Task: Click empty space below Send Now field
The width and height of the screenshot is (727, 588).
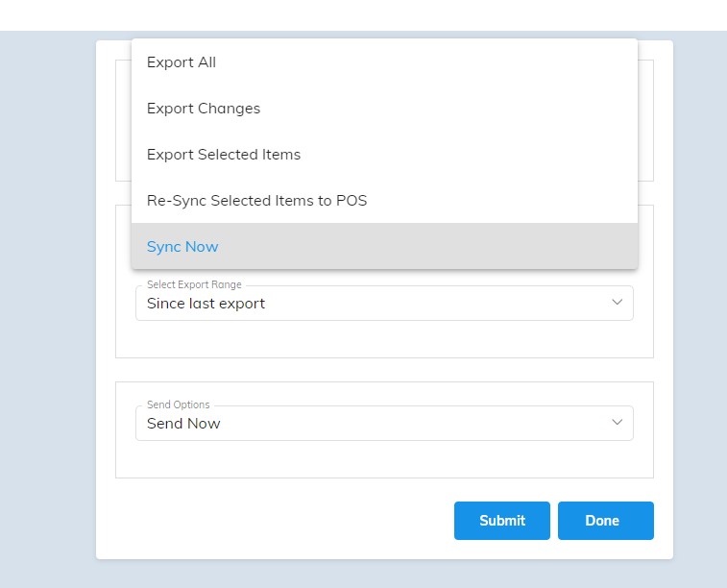Action: tap(384, 458)
